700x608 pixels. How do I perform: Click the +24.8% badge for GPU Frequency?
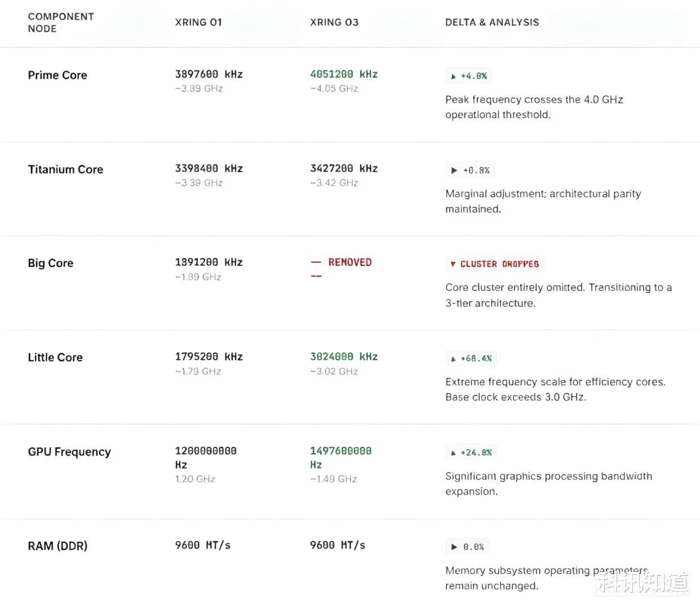(471, 452)
